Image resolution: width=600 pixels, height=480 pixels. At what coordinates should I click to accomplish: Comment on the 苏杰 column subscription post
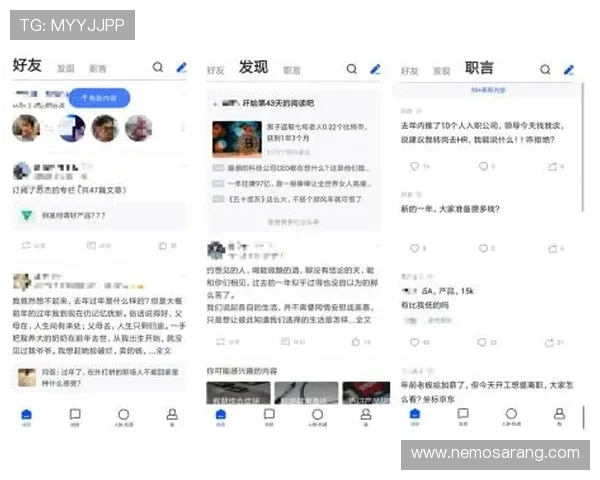(x=99, y=245)
